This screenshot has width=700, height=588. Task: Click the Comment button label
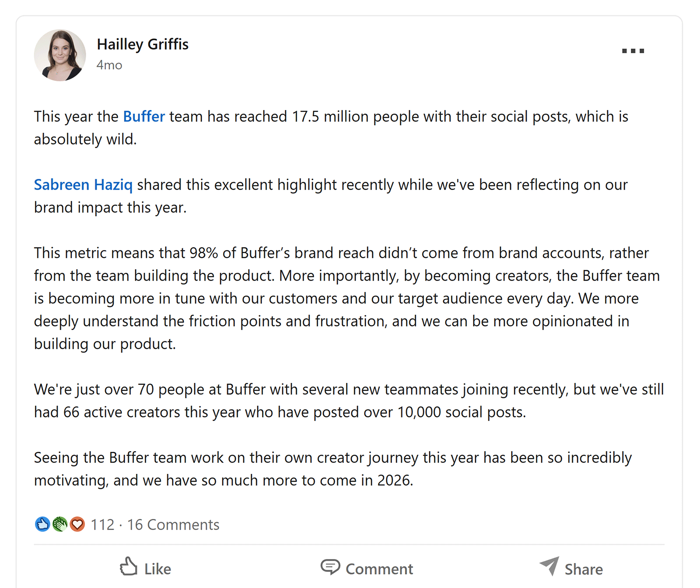379,569
